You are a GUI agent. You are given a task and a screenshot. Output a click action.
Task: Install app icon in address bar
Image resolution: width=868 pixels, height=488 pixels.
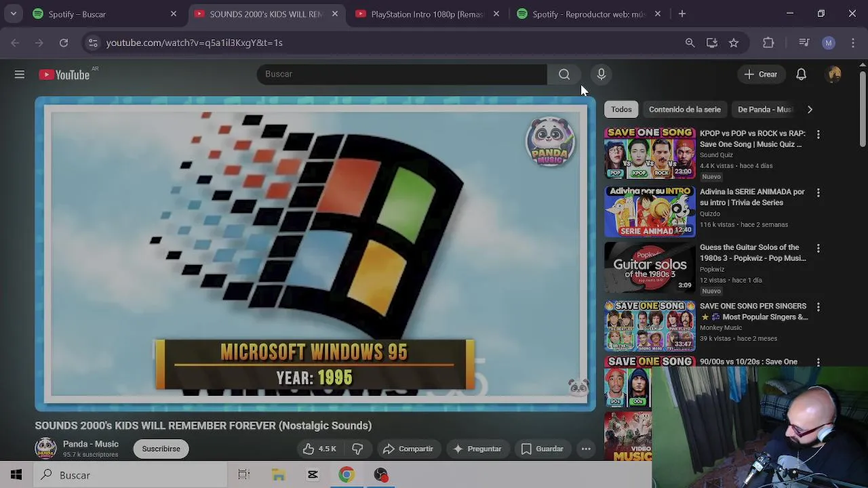coord(712,43)
